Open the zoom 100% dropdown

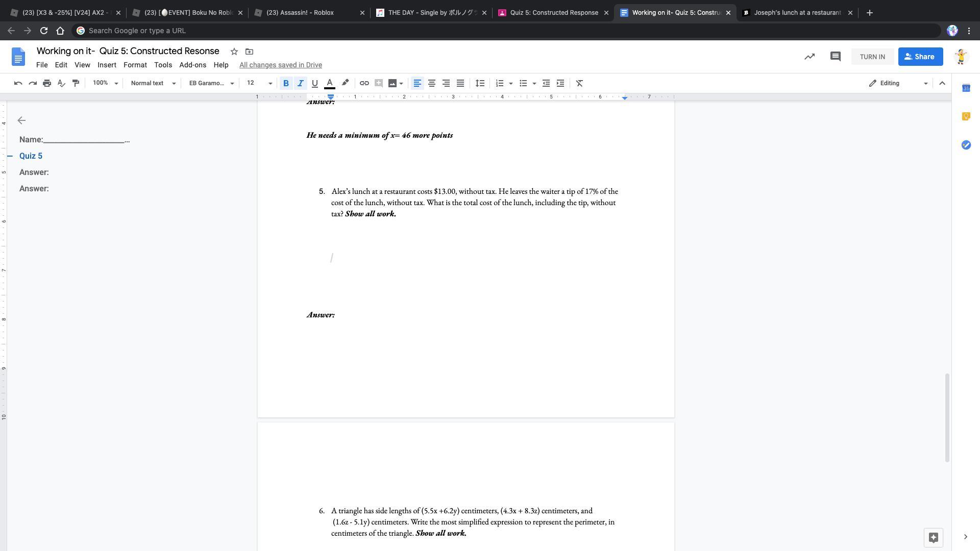(105, 83)
